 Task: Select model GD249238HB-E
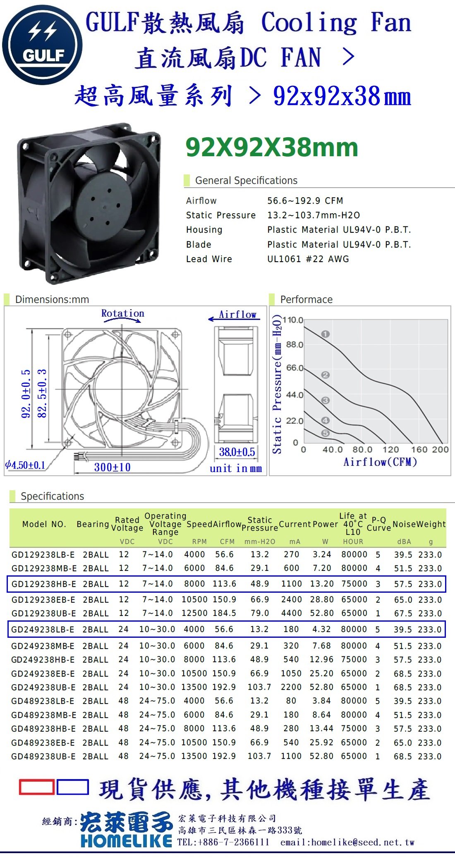point(43,660)
